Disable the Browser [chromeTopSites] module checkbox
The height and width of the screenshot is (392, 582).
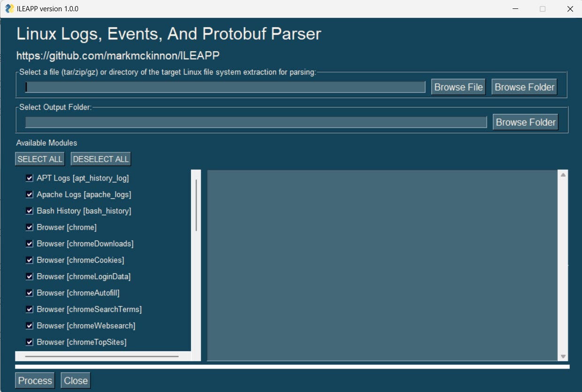click(29, 342)
